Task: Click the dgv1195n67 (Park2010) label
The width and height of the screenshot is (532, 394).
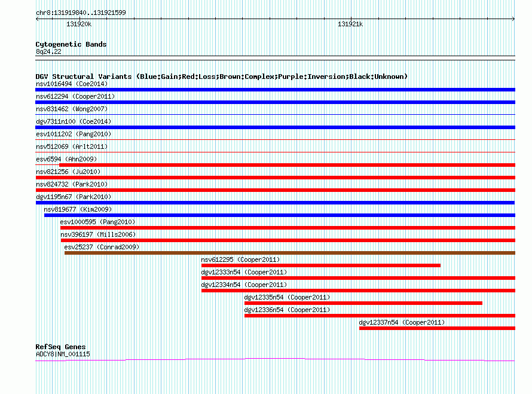Action: tap(74, 197)
